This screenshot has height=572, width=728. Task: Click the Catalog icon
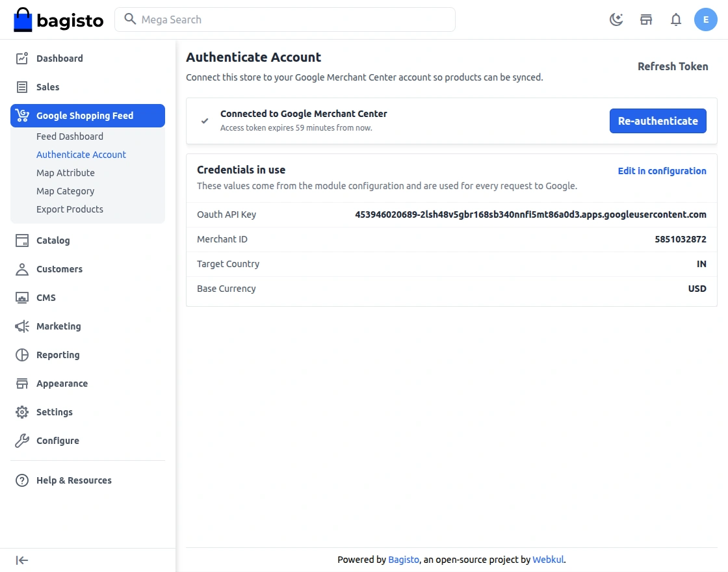click(22, 240)
